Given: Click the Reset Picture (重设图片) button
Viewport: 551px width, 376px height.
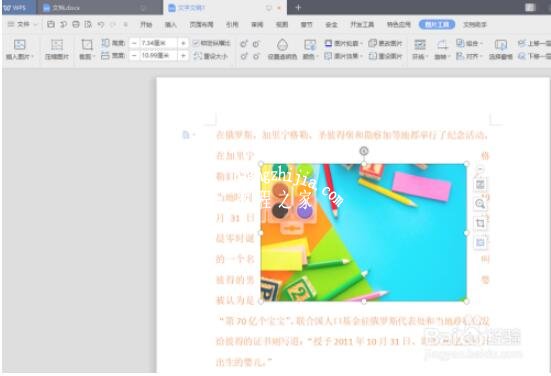Looking at the screenshot, I should [x=385, y=56].
